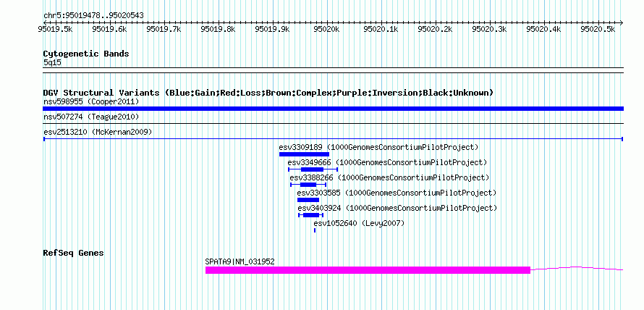Click the chr5:95019478..95020543 region label
The height and width of the screenshot is (310, 644).
tap(93, 16)
